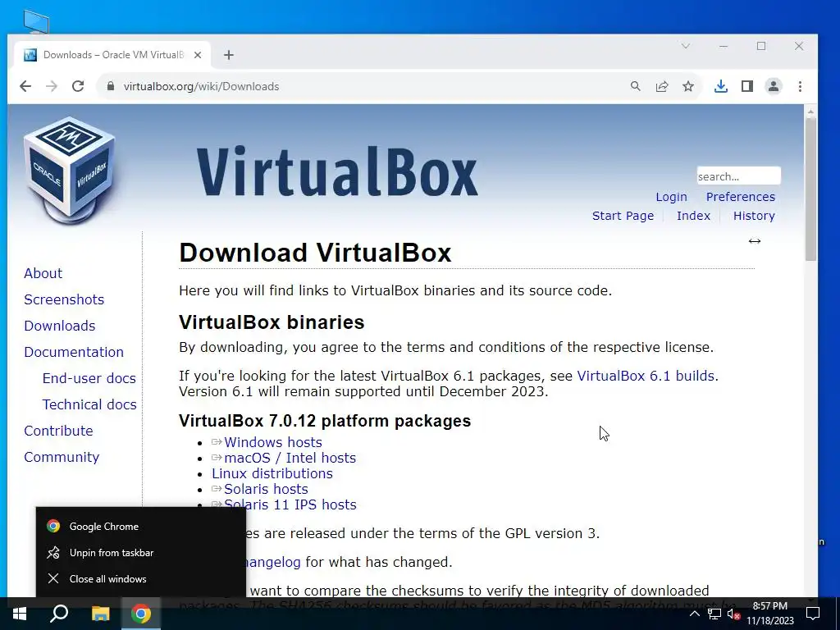Viewport: 840px width, 630px height.
Task: Open Chrome's three-dot menu
Action: 800,86
